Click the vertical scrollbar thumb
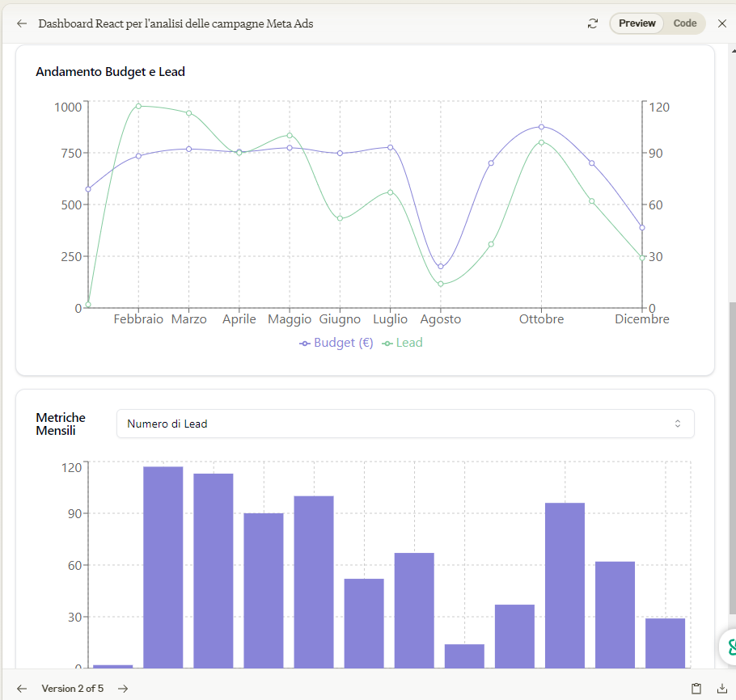This screenshot has width=736, height=700. (732, 458)
